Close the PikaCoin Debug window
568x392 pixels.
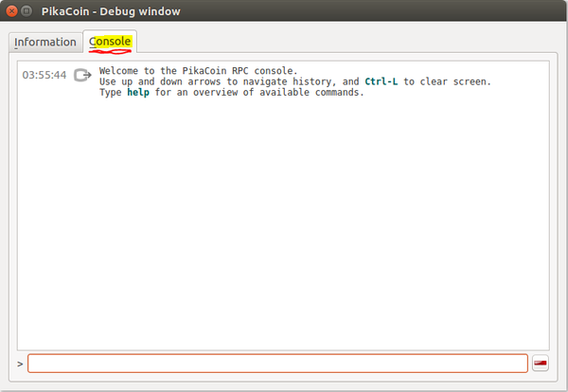(x=11, y=11)
